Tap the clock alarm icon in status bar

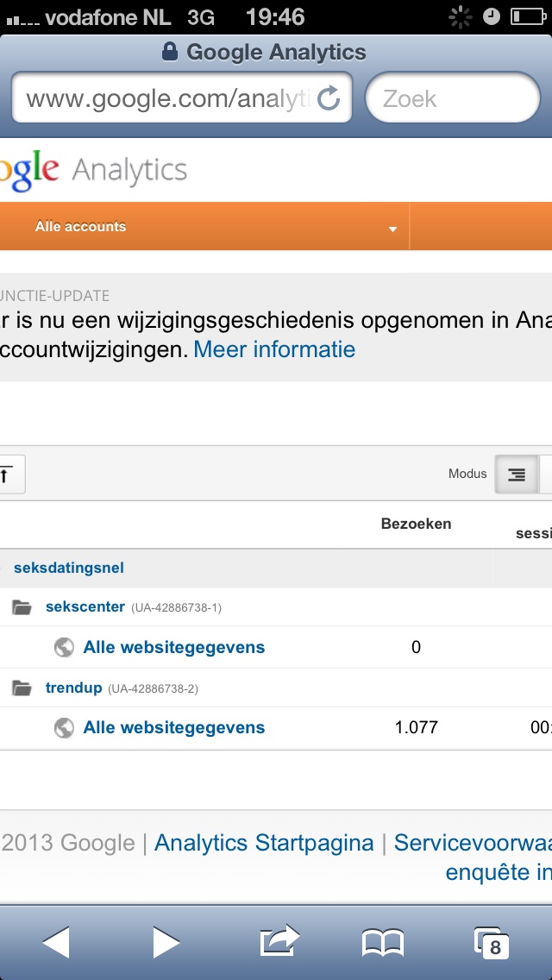point(492,17)
